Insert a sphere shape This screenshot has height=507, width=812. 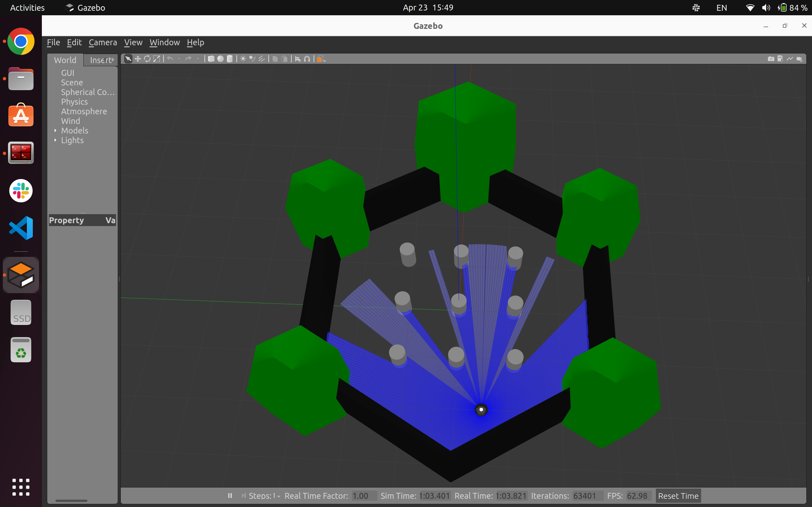[x=221, y=59]
